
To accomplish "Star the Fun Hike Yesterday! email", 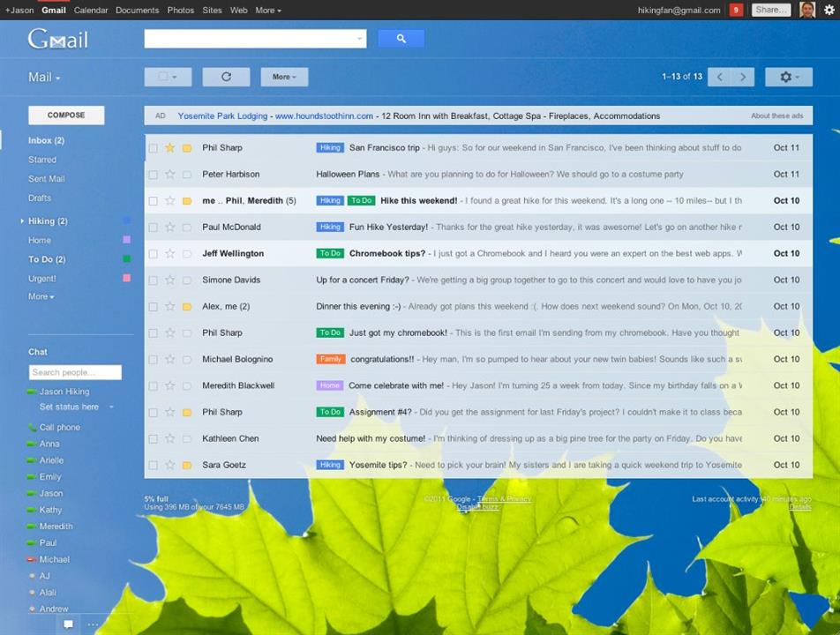I will click(169, 227).
